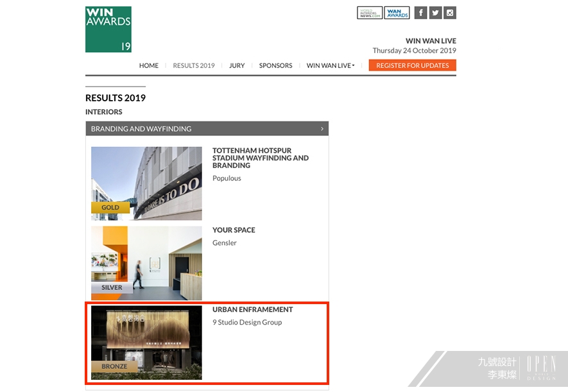
Task: Open the Tottenham Hotspur Stadium thumbnail
Action: (x=146, y=183)
